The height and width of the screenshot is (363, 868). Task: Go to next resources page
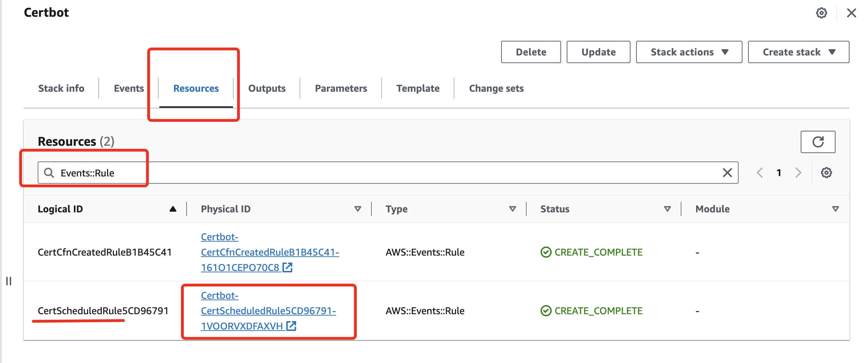pyautogui.click(x=798, y=173)
